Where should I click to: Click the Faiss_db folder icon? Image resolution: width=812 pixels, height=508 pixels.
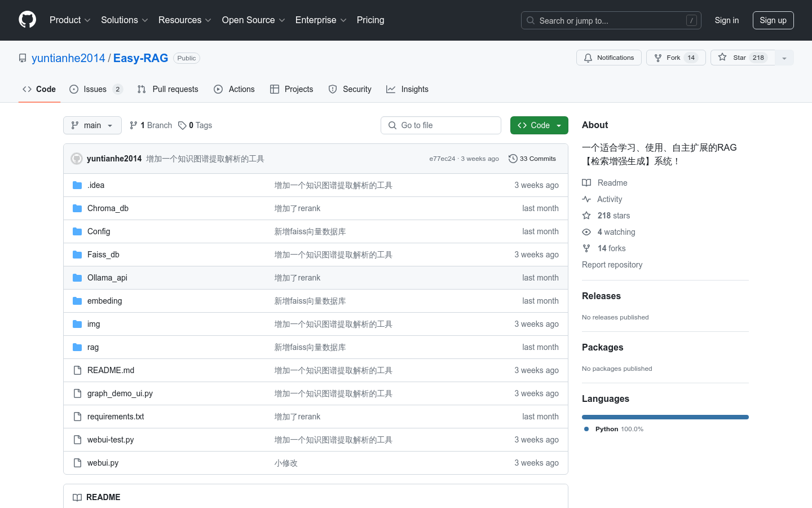click(77, 255)
